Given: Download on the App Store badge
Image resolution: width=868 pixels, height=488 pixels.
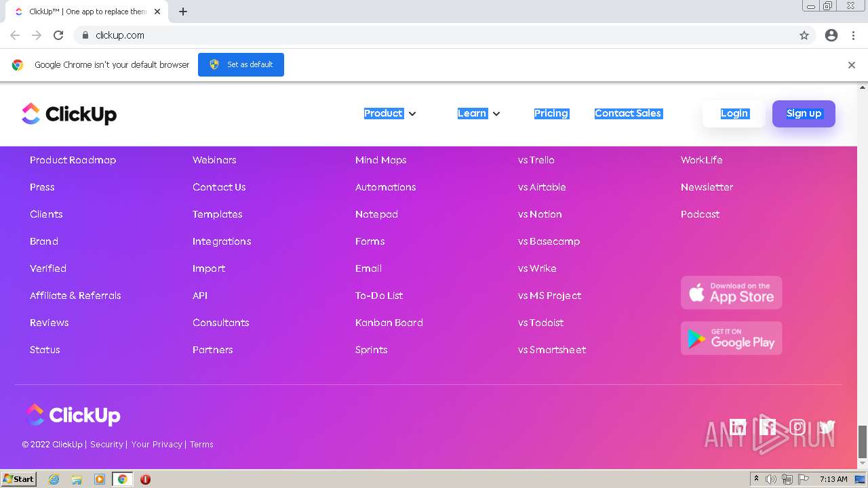Looking at the screenshot, I should (x=731, y=293).
